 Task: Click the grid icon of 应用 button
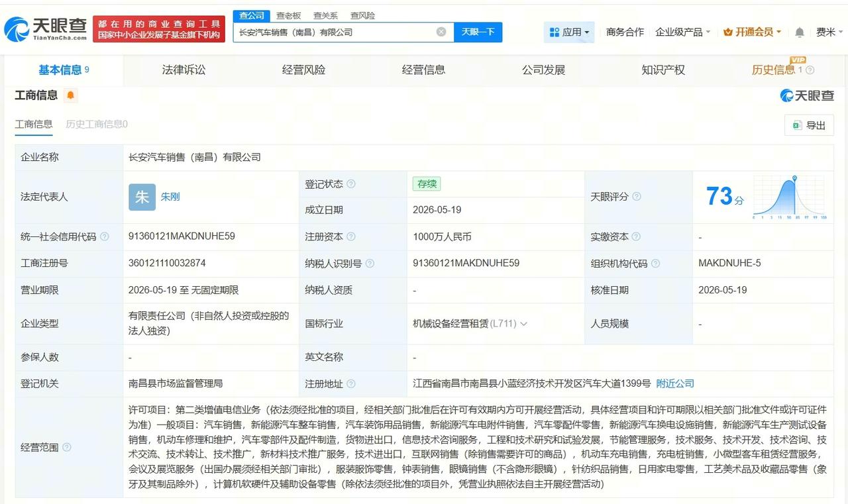pyautogui.click(x=555, y=32)
